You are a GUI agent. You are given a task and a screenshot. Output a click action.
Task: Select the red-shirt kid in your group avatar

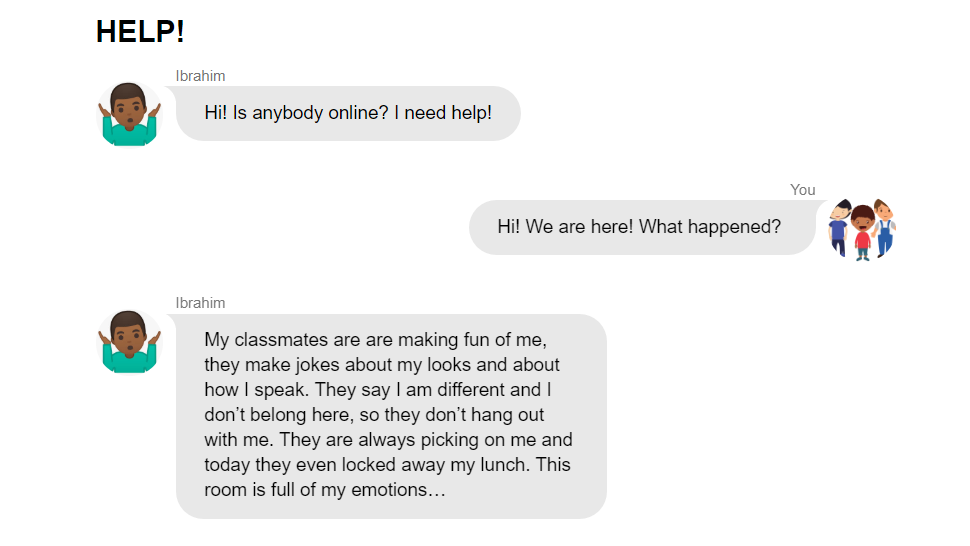tap(862, 235)
